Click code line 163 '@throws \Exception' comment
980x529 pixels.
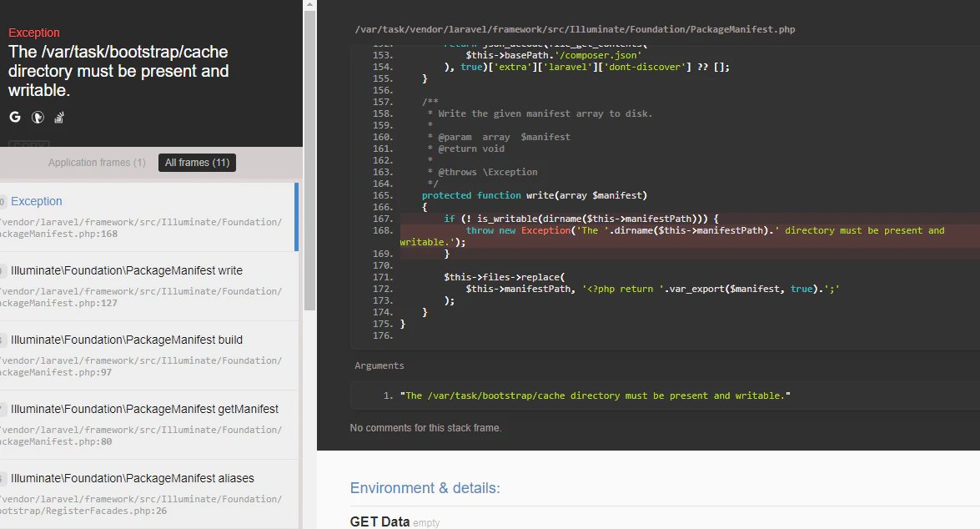pyautogui.click(x=483, y=172)
